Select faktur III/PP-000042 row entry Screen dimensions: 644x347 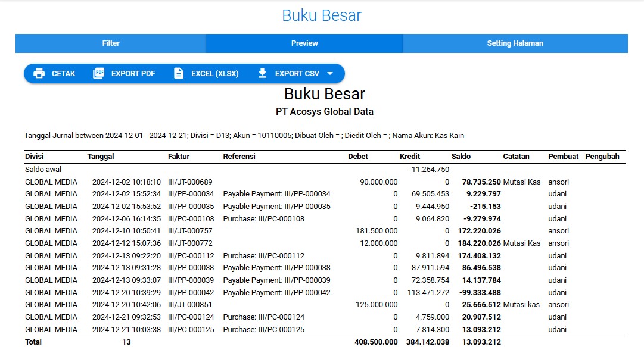tap(191, 292)
